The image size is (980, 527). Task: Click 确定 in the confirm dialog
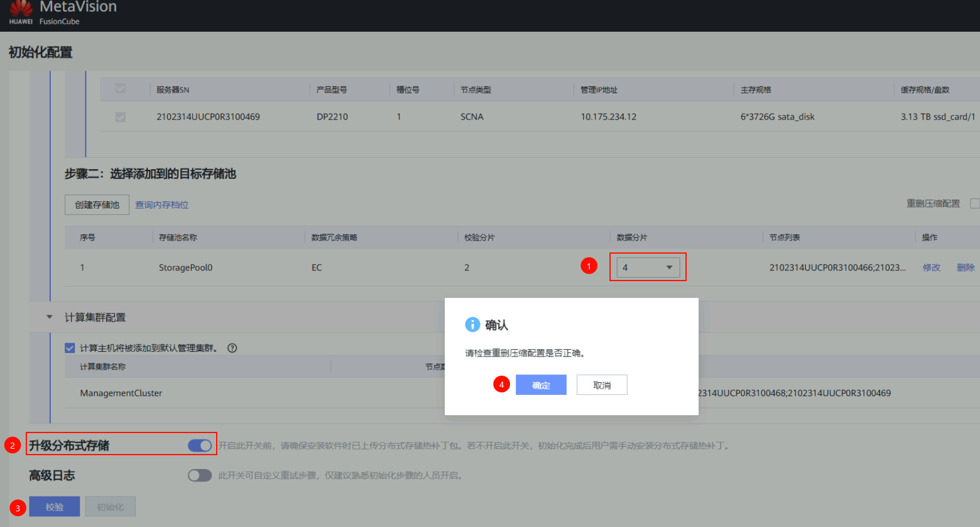pos(541,385)
